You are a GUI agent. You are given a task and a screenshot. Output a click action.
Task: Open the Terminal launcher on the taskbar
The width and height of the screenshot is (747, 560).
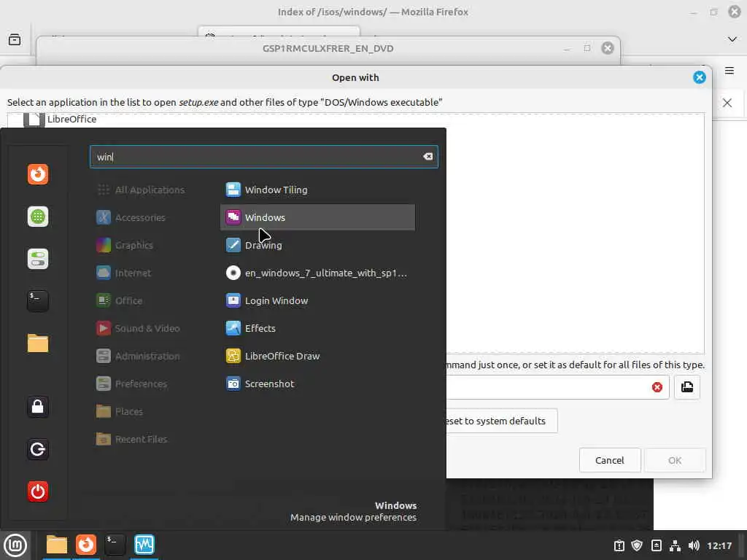[115, 545]
